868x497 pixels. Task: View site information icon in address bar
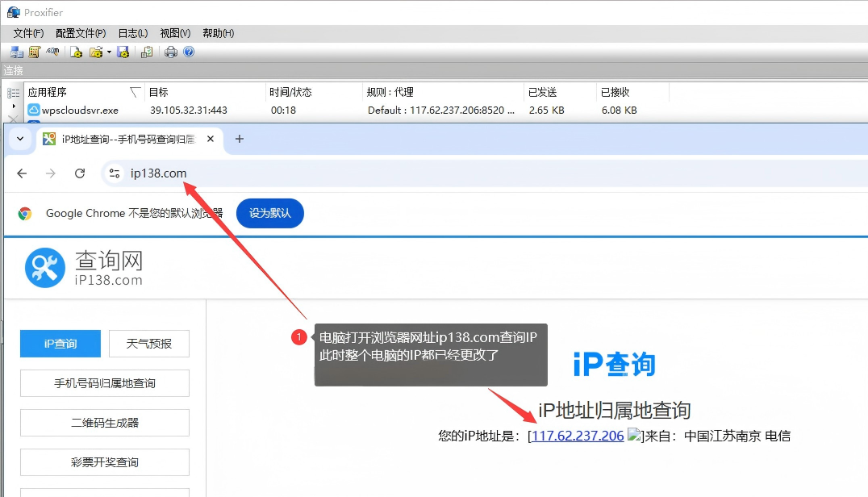click(115, 173)
